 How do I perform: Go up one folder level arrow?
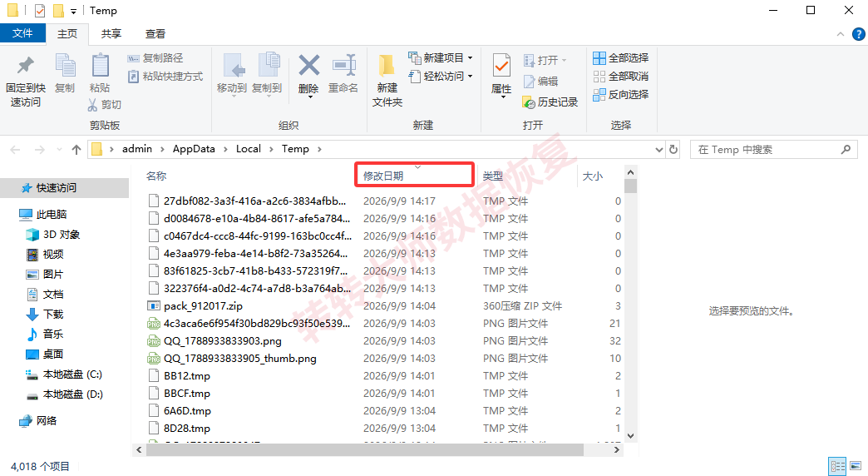(76, 150)
